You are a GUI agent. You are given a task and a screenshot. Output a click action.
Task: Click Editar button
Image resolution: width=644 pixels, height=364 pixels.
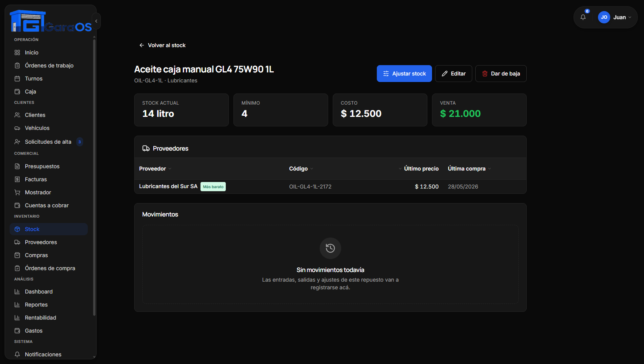(x=453, y=74)
